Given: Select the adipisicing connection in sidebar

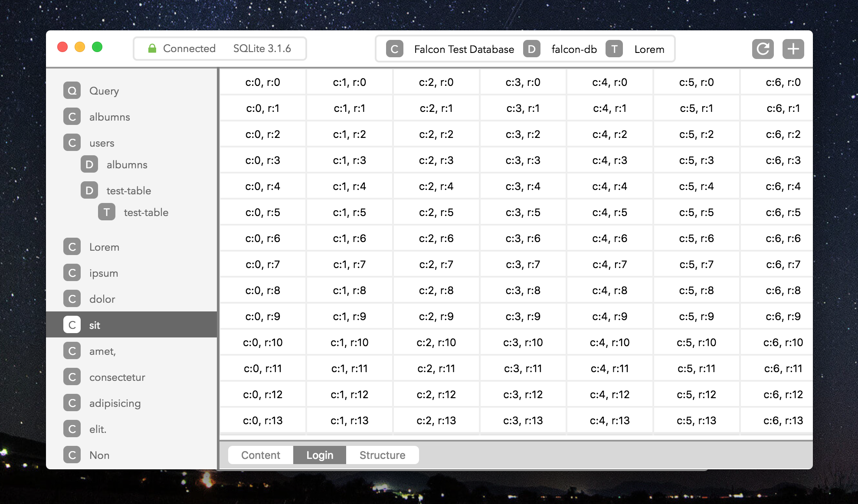Looking at the screenshot, I should [115, 403].
